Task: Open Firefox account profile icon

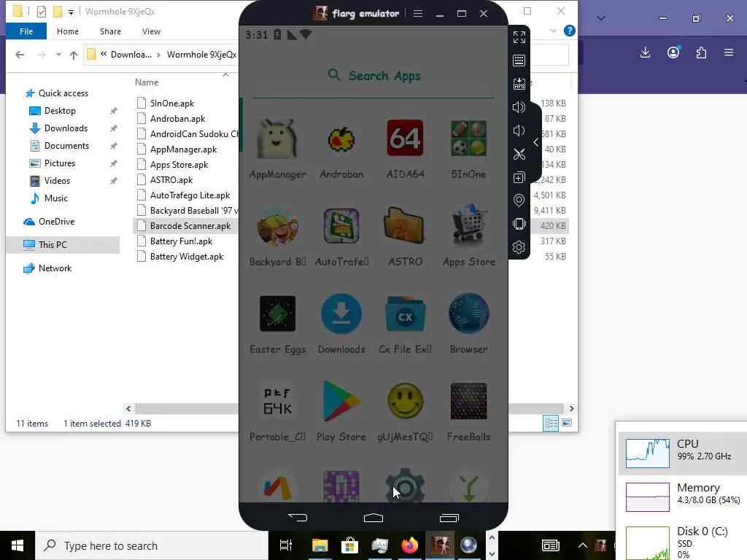Action: (673, 52)
